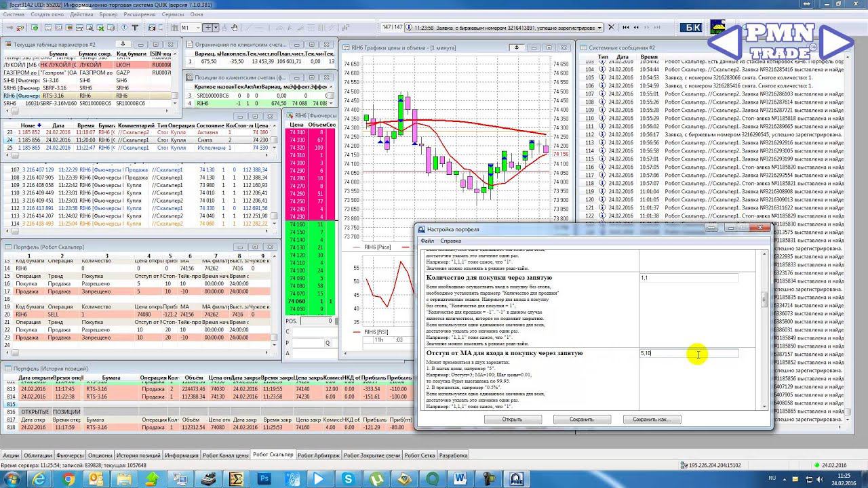
Task: Open the Система menu
Action: coord(15,14)
